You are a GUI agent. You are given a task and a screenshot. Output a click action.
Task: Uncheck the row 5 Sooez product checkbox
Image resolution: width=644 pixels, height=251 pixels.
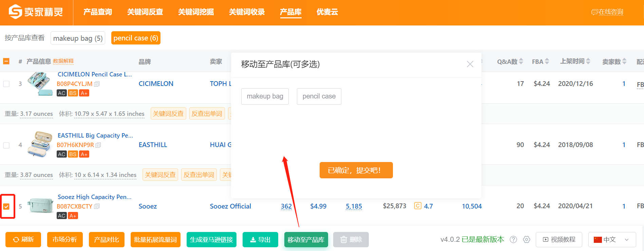(x=6, y=207)
